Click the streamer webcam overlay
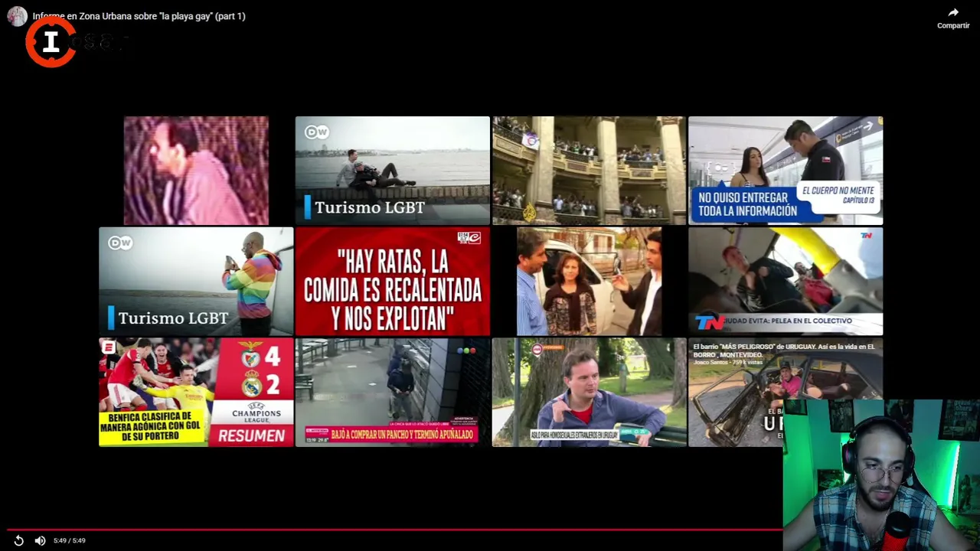The height and width of the screenshot is (551, 980). point(881,474)
